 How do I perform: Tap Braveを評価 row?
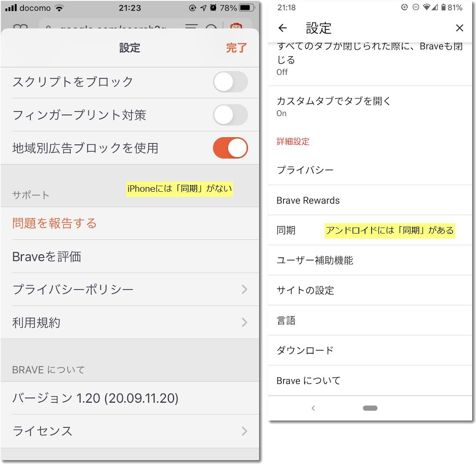[130, 256]
